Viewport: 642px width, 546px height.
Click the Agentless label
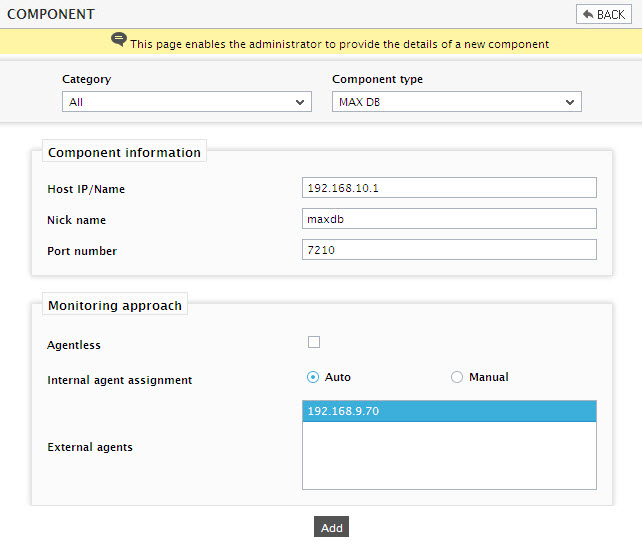(x=74, y=345)
